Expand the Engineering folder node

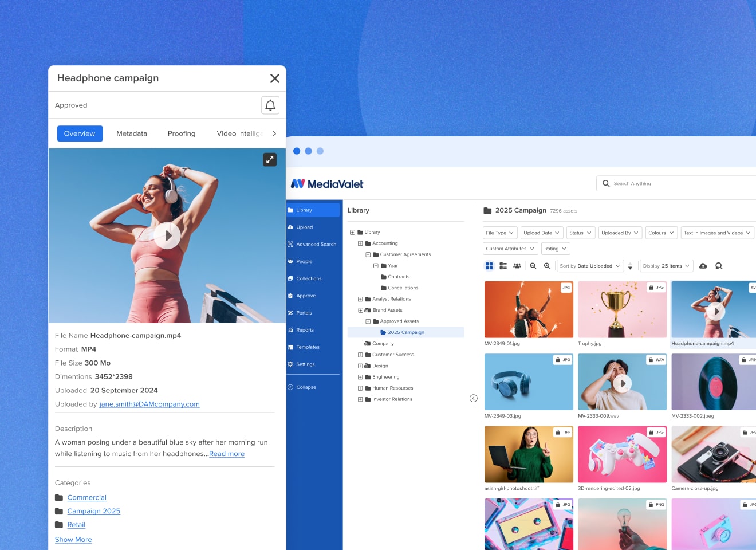coord(360,378)
